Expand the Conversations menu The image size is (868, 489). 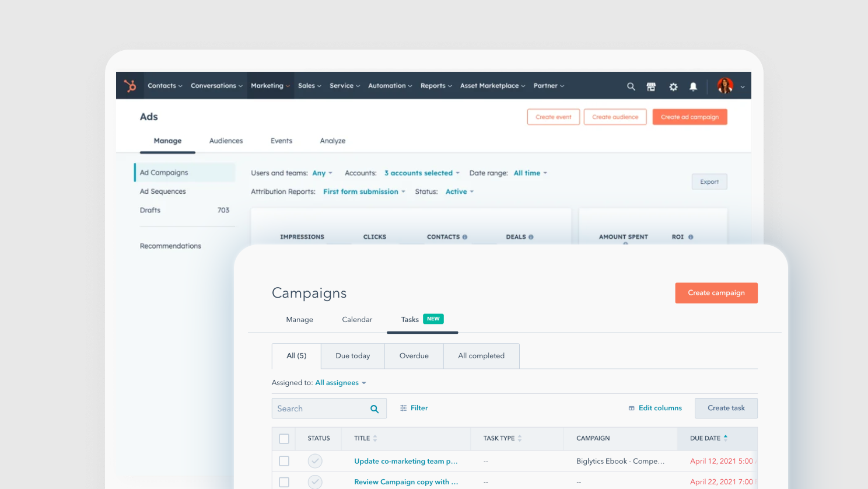216,86
